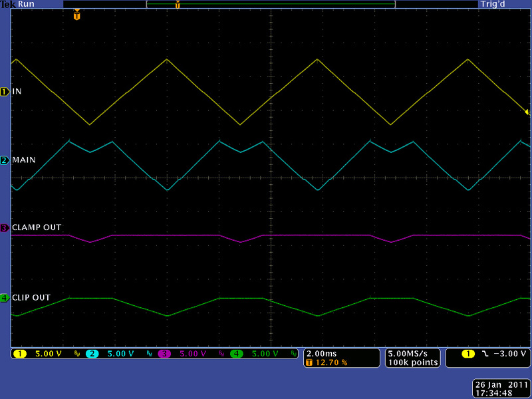
Task: Click the magenta 5.00 V scale readout
Action: (x=193, y=354)
